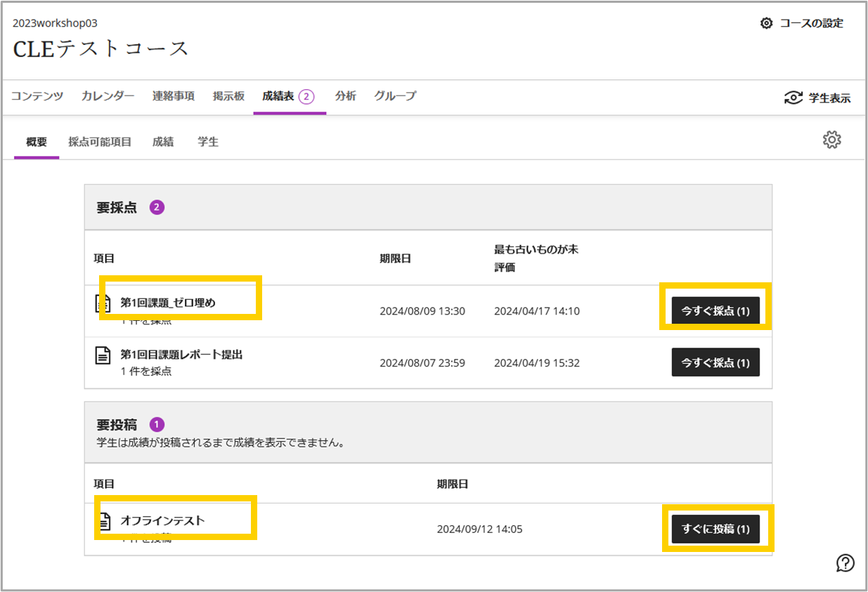
Task: Select the 採点可能項目 sub-tab
Action: click(x=100, y=142)
